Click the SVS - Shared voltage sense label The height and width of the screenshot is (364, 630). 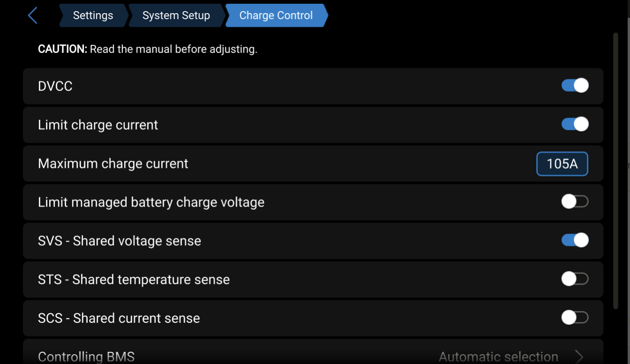coord(120,241)
